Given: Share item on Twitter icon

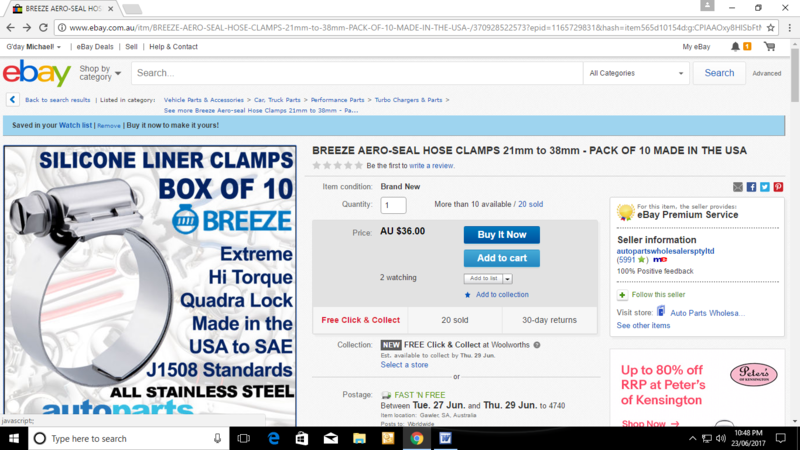Looking at the screenshot, I should pyautogui.click(x=764, y=187).
